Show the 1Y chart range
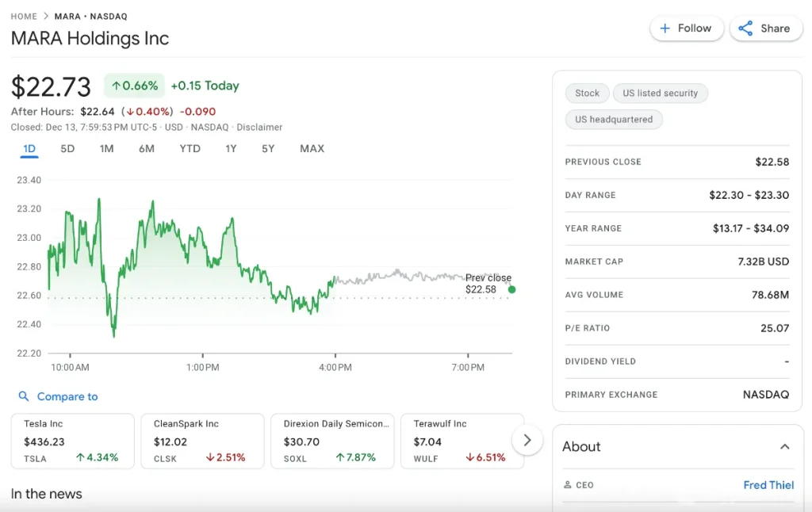 [x=231, y=149]
